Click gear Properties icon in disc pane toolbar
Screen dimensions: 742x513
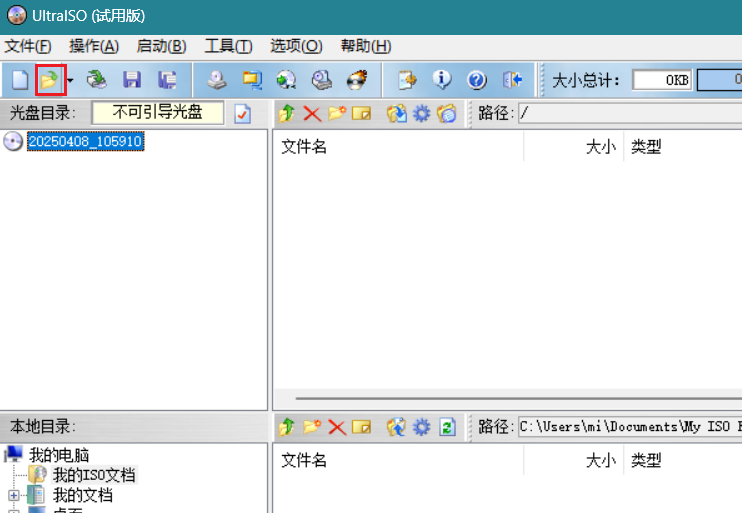tap(422, 114)
